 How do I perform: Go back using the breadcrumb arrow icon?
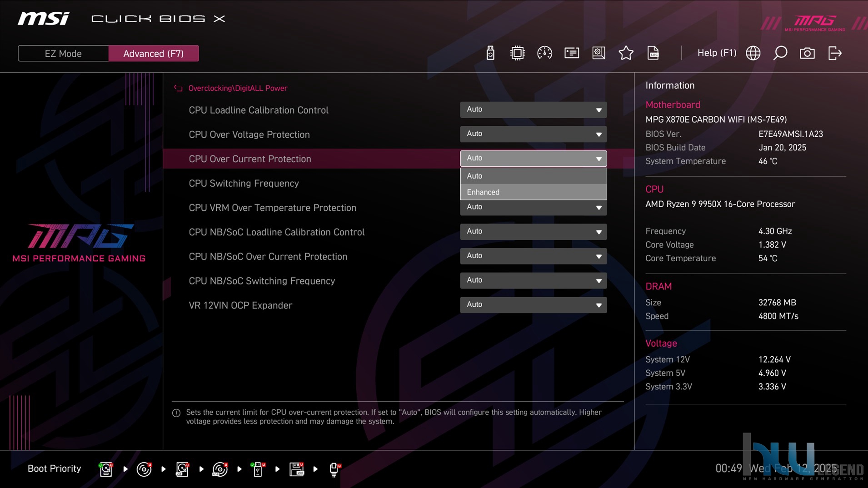pyautogui.click(x=178, y=88)
